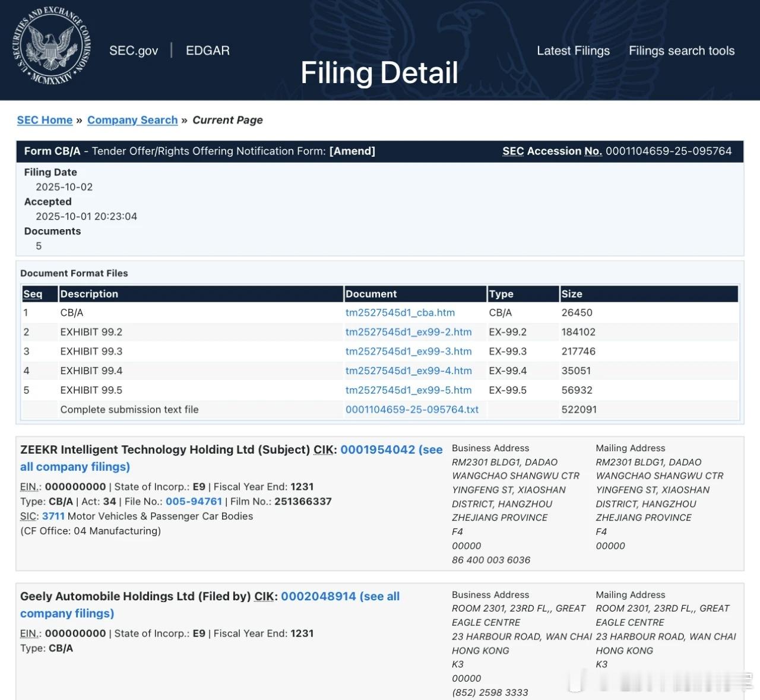This screenshot has width=760, height=700.
Task: Open tm2527545d1_ex99-4.htm exhibit
Action: coord(408,370)
